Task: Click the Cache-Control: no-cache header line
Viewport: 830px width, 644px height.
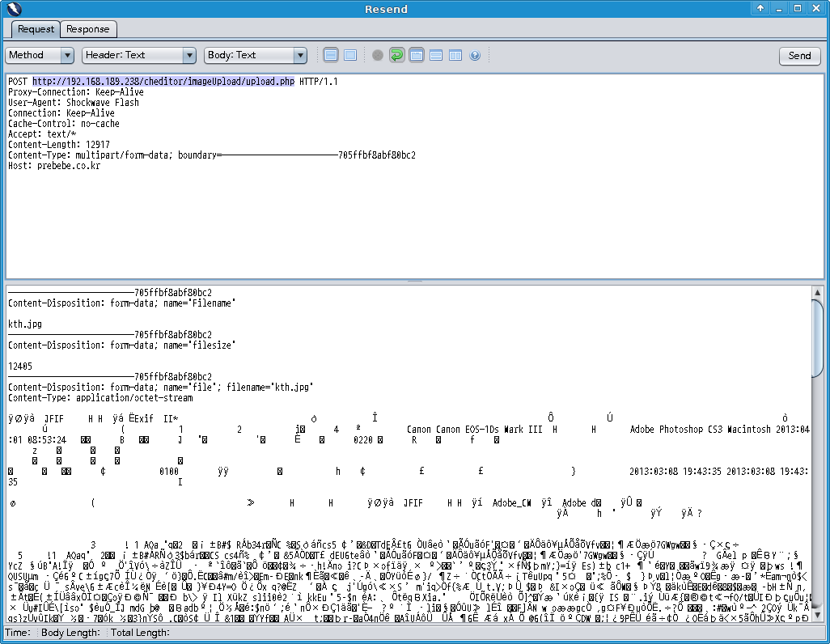Action: (x=64, y=124)
